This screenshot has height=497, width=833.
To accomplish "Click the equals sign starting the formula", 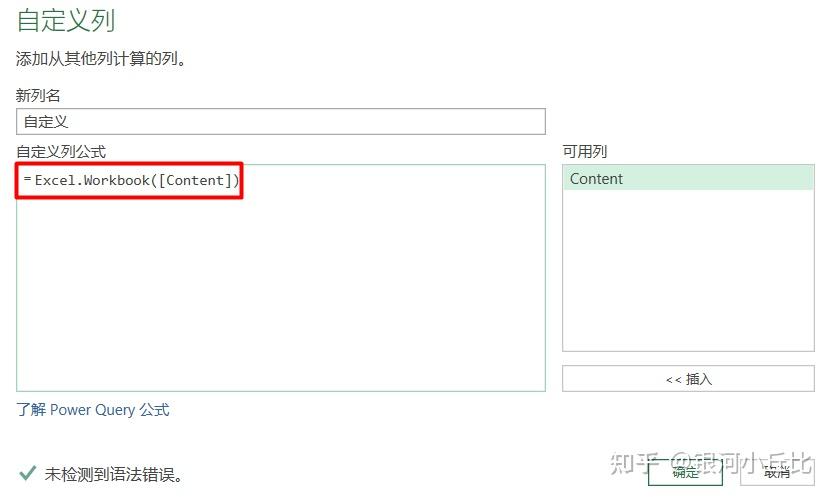I will coord(27,179).
